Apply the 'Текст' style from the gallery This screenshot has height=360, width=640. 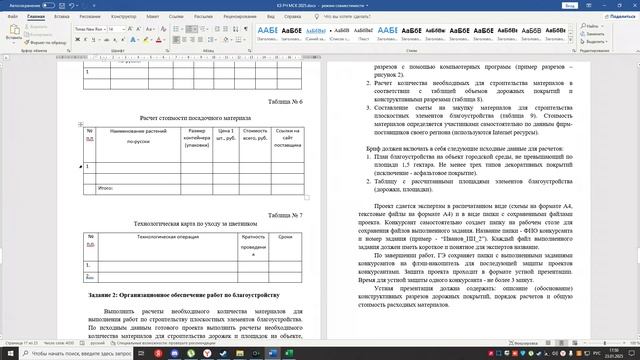tap(363, 33)
